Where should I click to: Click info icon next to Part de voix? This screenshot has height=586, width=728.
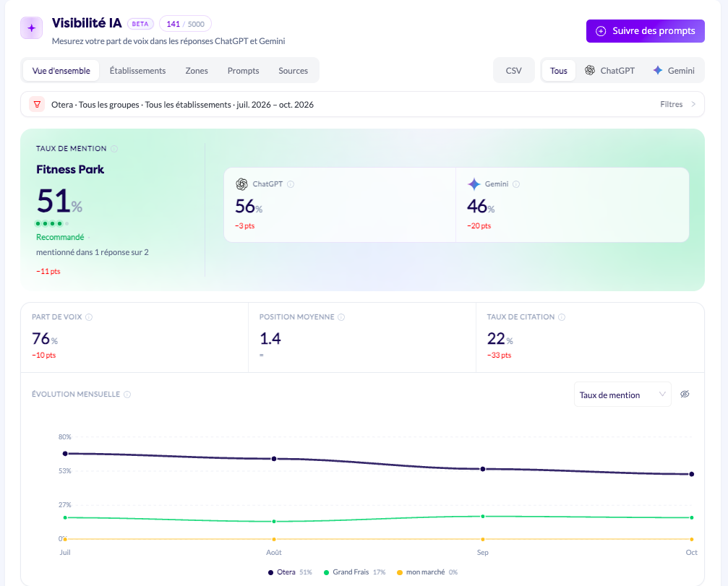coord(89,317)
